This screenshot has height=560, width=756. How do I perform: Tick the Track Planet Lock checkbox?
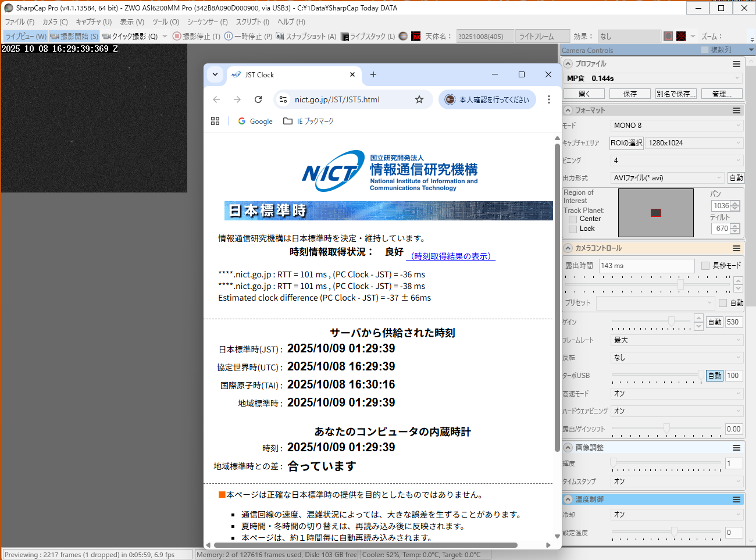573,229
